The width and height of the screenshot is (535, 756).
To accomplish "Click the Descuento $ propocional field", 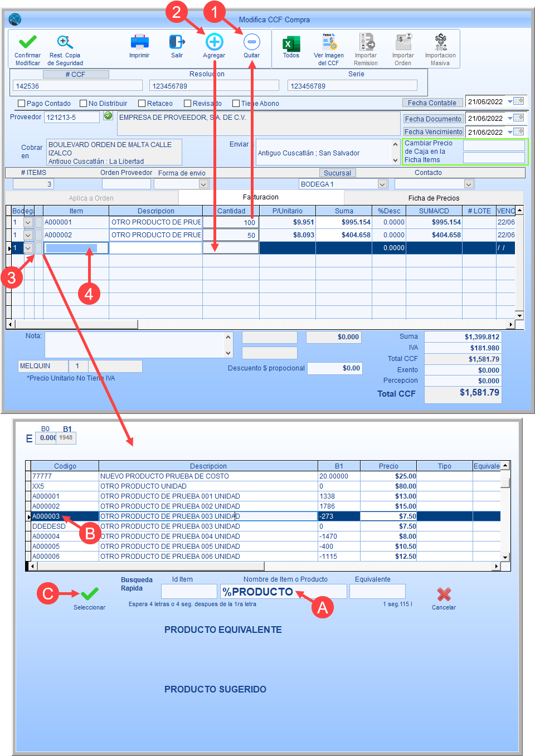I will pyautogui.click(x=334, y=368).
